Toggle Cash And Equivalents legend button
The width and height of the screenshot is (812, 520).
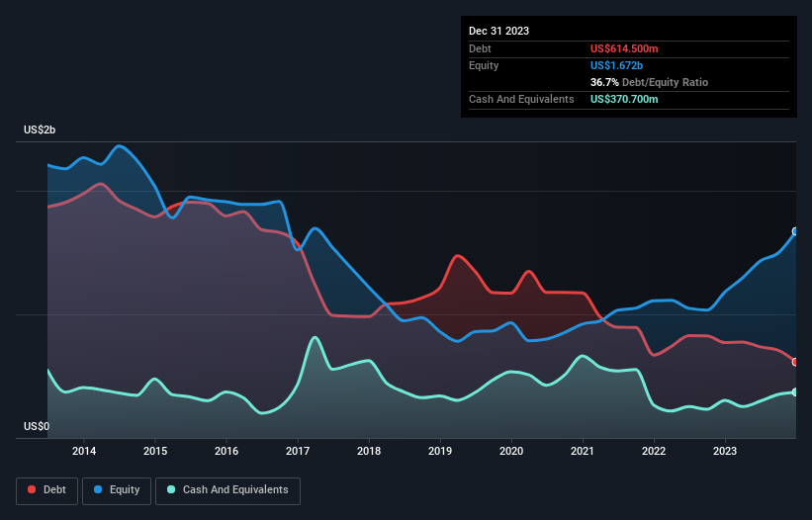tap(227, 490)
